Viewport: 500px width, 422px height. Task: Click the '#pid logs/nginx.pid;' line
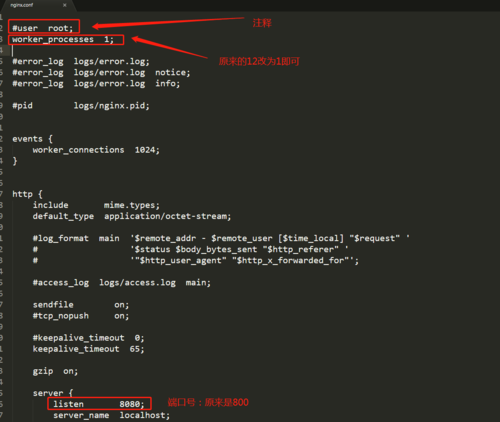coord(81,106)
